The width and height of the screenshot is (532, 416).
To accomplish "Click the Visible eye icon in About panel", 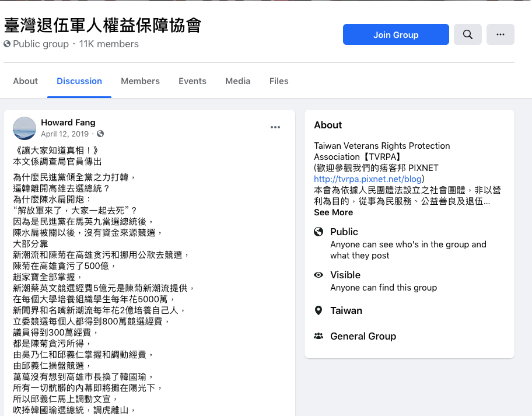I will pyautogui.click(x=318, y=275).
